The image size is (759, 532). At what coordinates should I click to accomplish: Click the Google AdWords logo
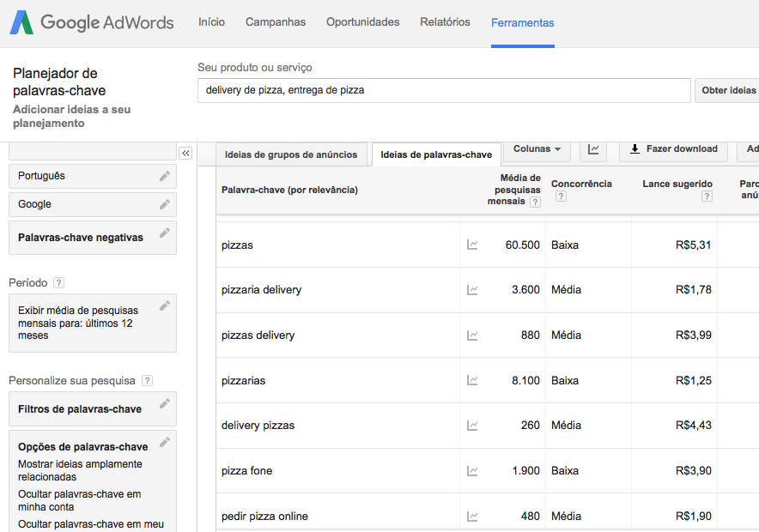coord(92,23)
